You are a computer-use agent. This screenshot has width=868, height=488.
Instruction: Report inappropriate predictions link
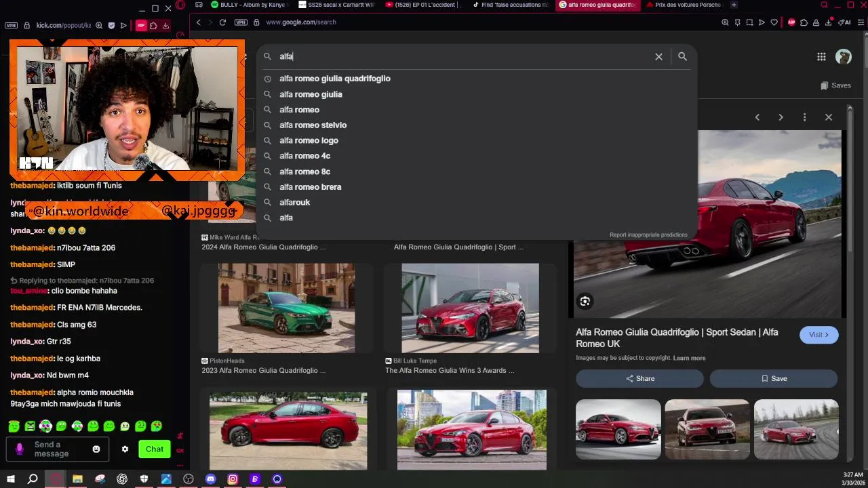[648, 235]
